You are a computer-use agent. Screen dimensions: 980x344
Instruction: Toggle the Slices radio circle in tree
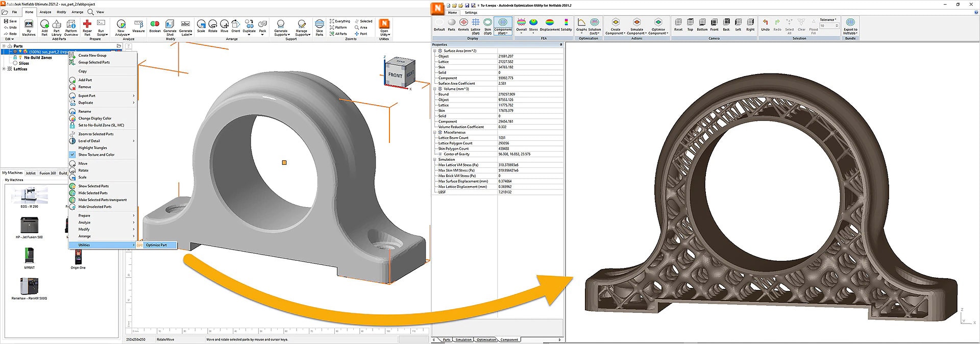pyautogui.click(x=15, y=63)
